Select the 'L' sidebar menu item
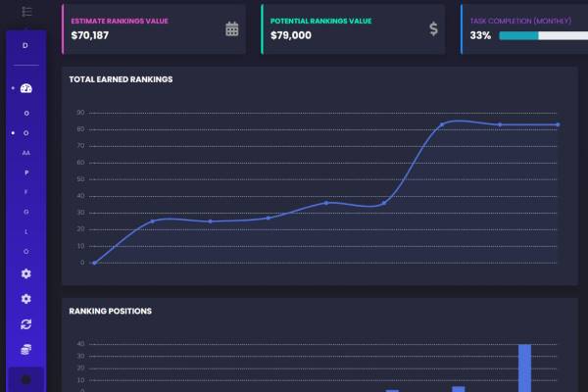Viewport: 588px width, 392px height. pyautogui.click(x=26, y=232)
